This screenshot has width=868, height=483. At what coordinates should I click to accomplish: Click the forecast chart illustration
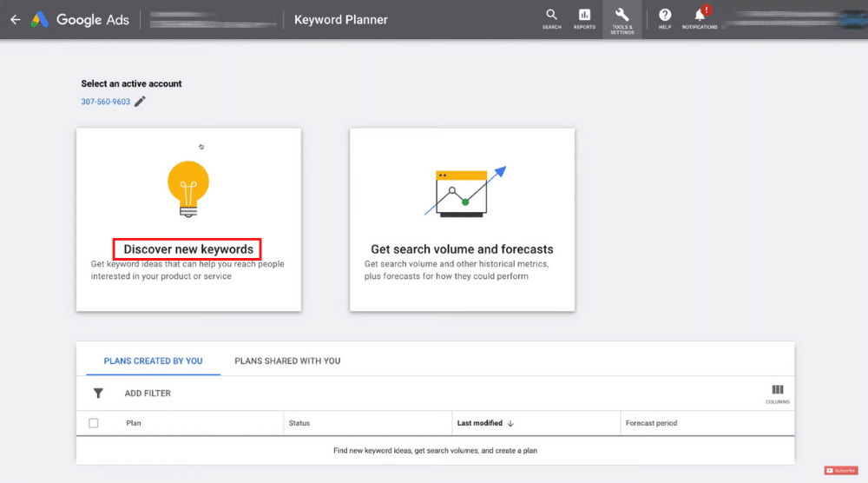tap(465, 191)
